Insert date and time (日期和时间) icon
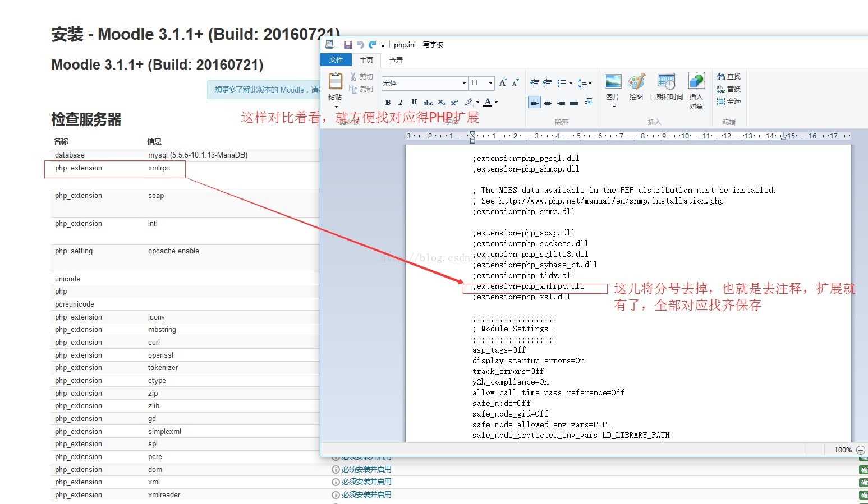The image size is (868, 504). [667, 82]
